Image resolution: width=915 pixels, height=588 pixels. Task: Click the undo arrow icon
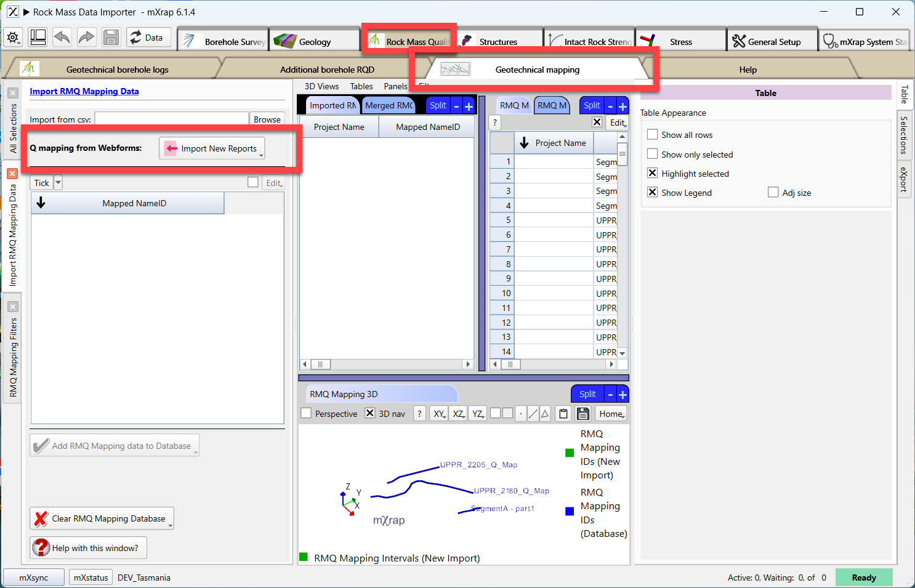click(62, 38)
